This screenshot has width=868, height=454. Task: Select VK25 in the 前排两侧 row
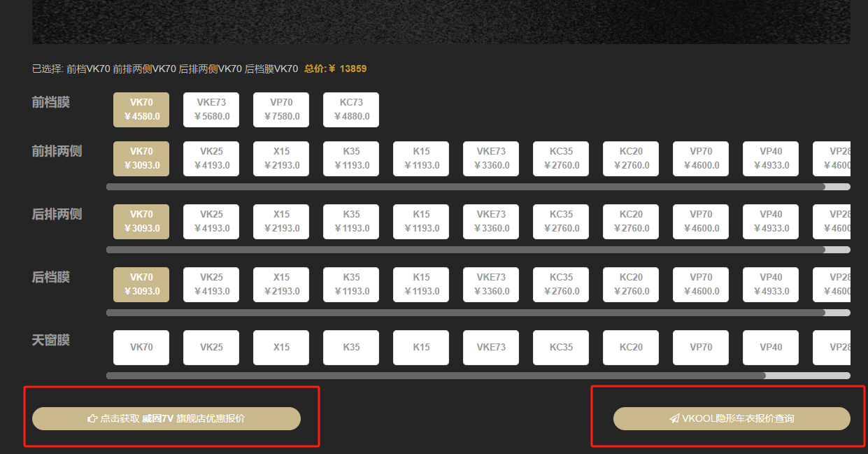(x=211, y=159)
